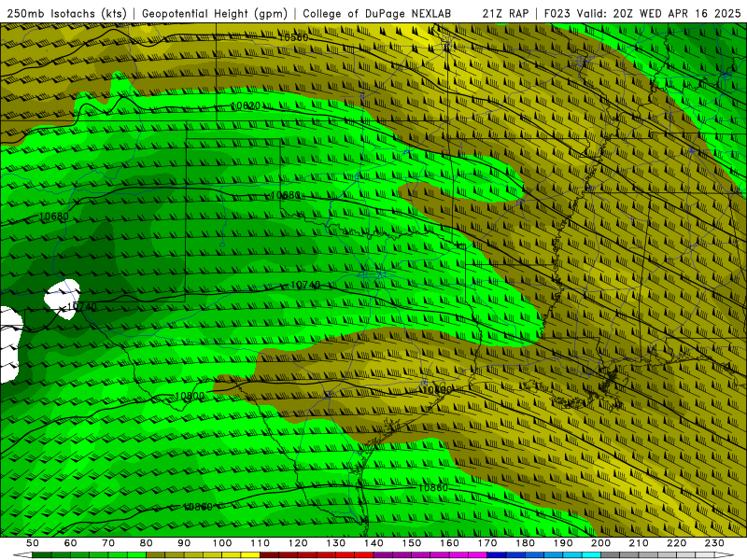Click the 10680 contour label near the left map edge
747x560 pixels.
point(54,217)
